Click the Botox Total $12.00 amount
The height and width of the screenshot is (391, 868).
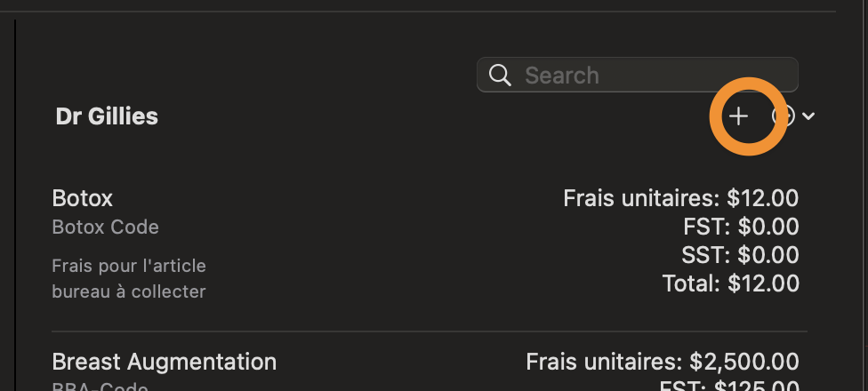point(731,283)
